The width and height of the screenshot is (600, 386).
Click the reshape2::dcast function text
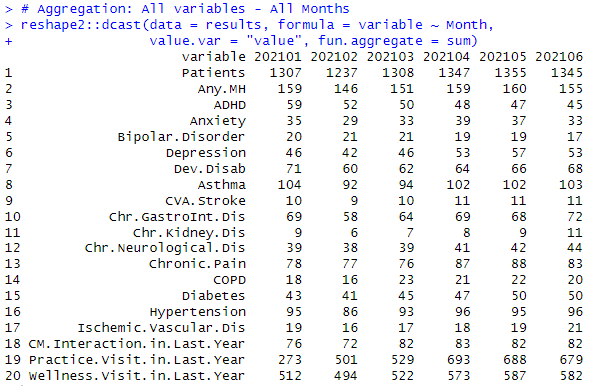click(x=81, y=25)
